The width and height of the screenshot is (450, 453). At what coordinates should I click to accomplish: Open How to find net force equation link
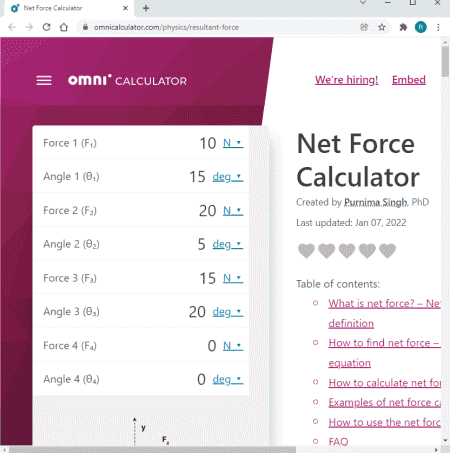tap(384, 353)
